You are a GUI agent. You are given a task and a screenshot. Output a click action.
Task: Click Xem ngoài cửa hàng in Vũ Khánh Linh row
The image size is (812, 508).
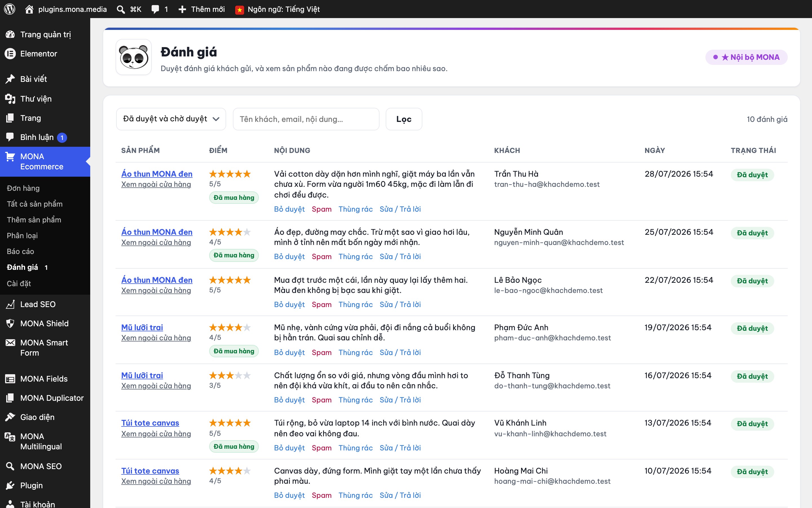click(x=156, y=434)
